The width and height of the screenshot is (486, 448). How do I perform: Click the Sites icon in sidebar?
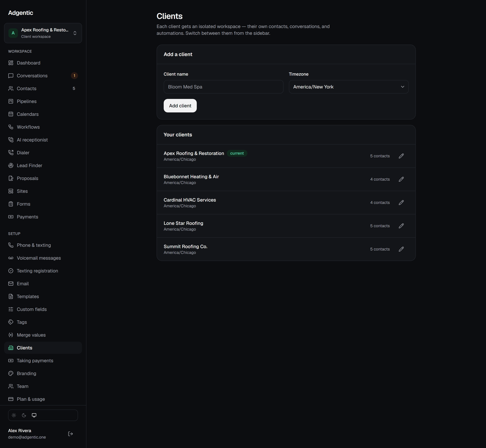click(x=11, y=191)
